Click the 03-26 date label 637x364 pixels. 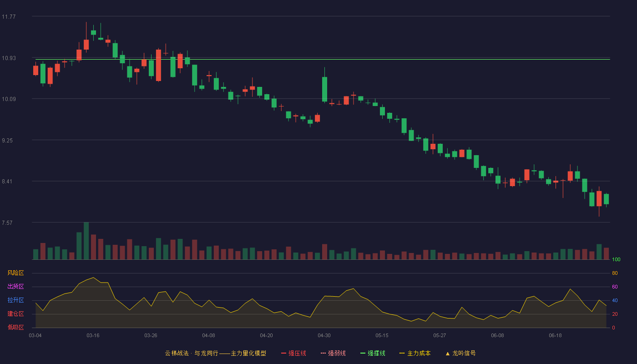click(x=151, y=335)
